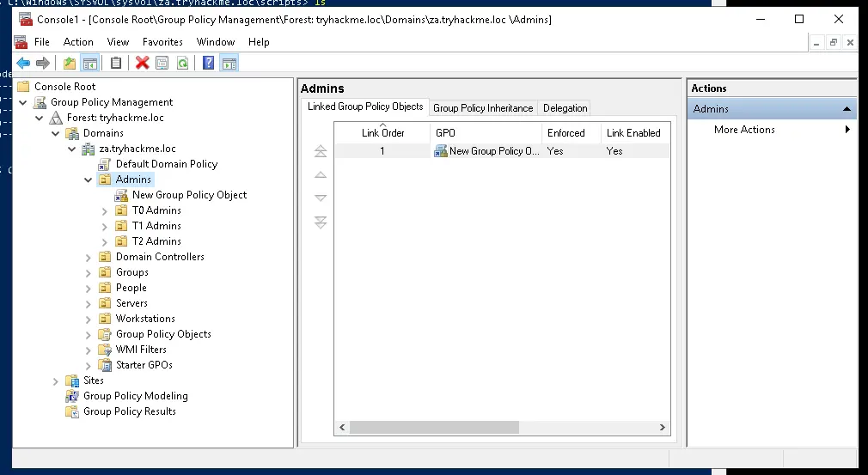Sort by the Link Enabled column header
The width and height of the screenshot is (868, 475).
pyautogui.click(x=634, y=133)
